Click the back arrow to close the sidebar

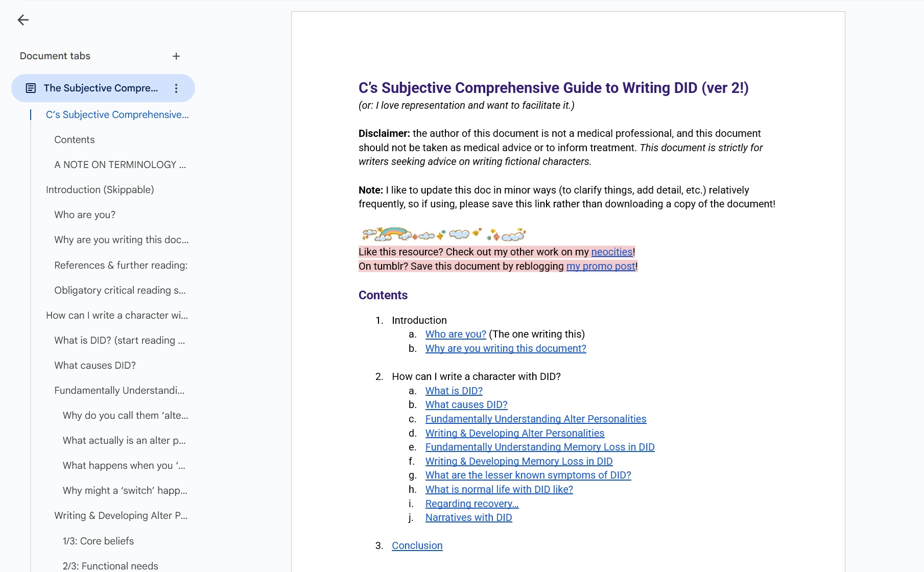coord(23,20)
